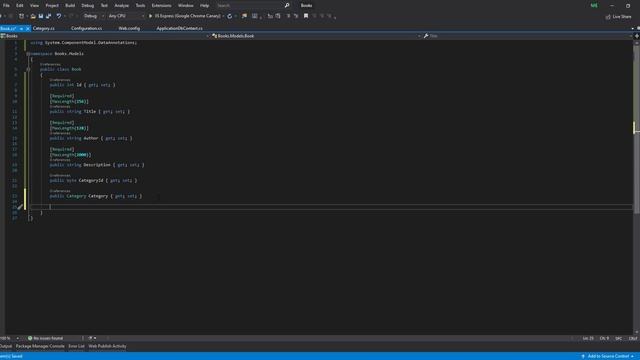Click the Undo icon
Viewport: 640px width, 360px height.
[59, 16]
